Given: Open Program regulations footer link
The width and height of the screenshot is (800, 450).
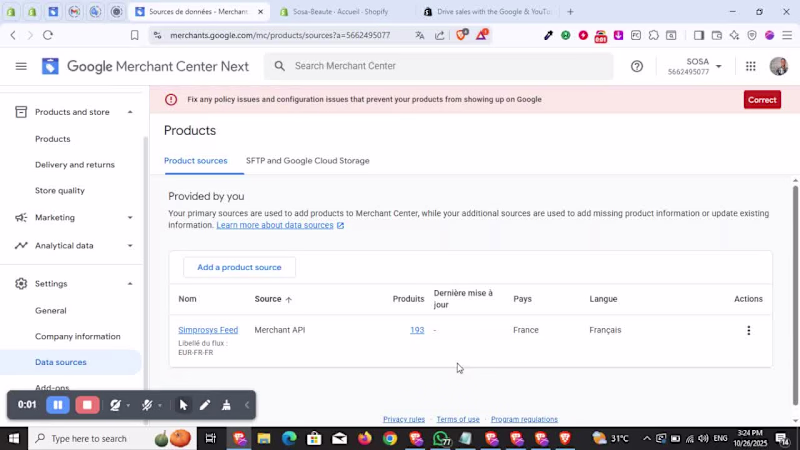Looking at the screenshot, I should [524, 419].
